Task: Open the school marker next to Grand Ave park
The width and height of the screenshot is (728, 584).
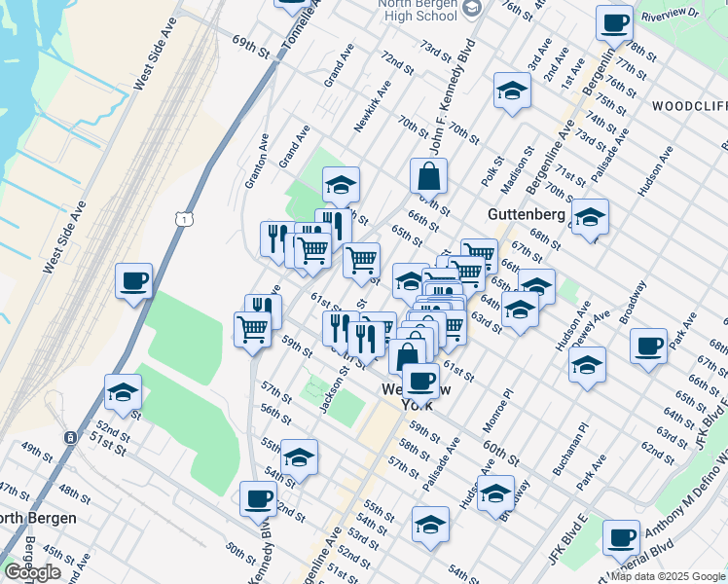Action: (x=341, y=186)
